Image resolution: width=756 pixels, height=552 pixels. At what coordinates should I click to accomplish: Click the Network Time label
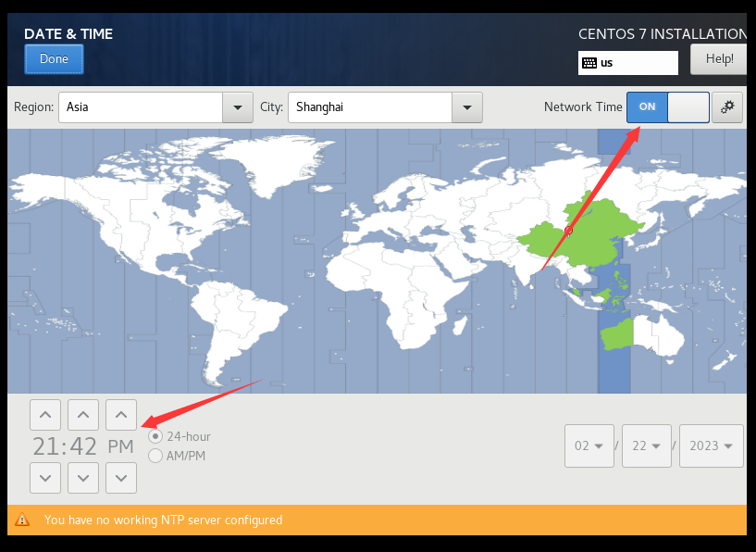click(583, 107)
